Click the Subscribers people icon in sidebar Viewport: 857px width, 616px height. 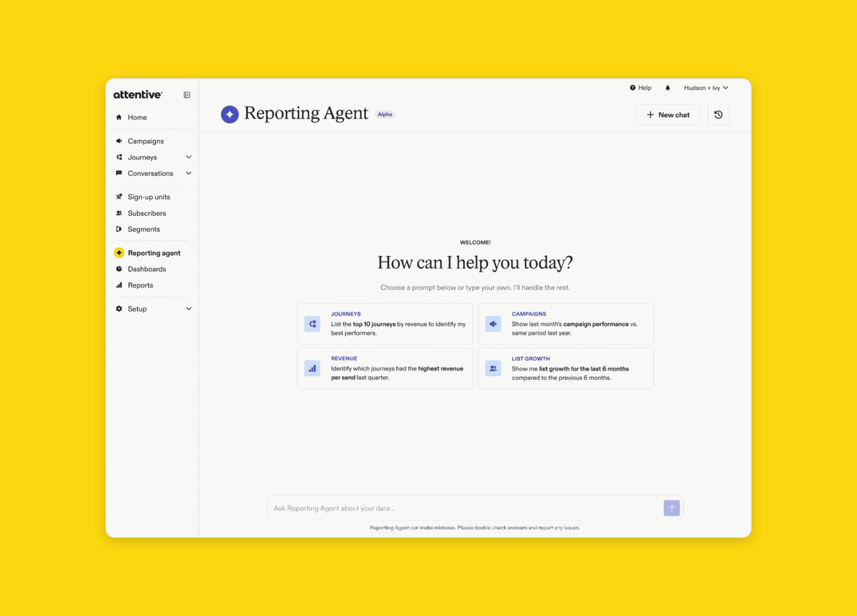[x=119, y=213]
